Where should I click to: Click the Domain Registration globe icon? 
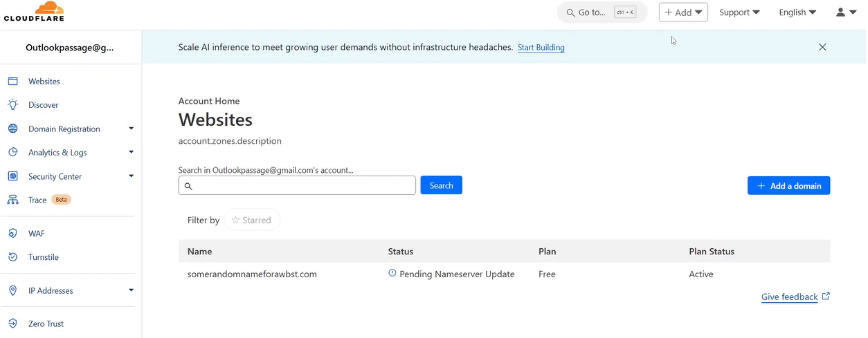click(x=12, y=129)
